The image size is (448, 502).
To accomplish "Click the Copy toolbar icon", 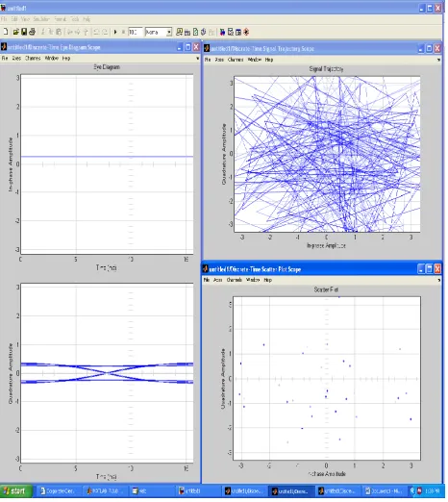I will (51, 32).
